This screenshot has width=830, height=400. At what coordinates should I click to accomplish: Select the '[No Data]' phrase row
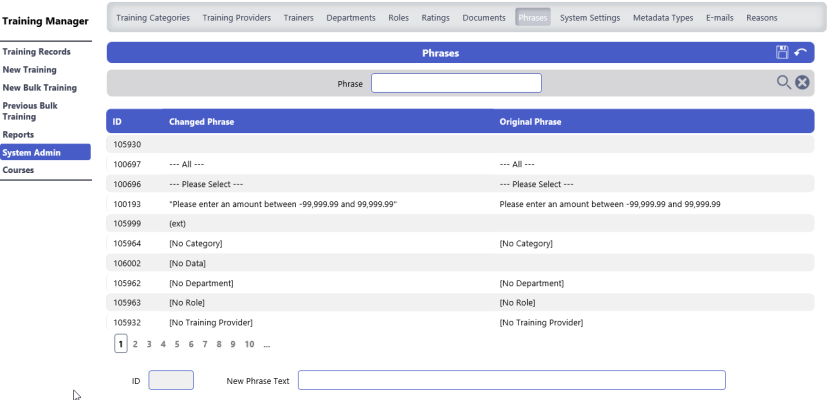[x=460, y=263]
